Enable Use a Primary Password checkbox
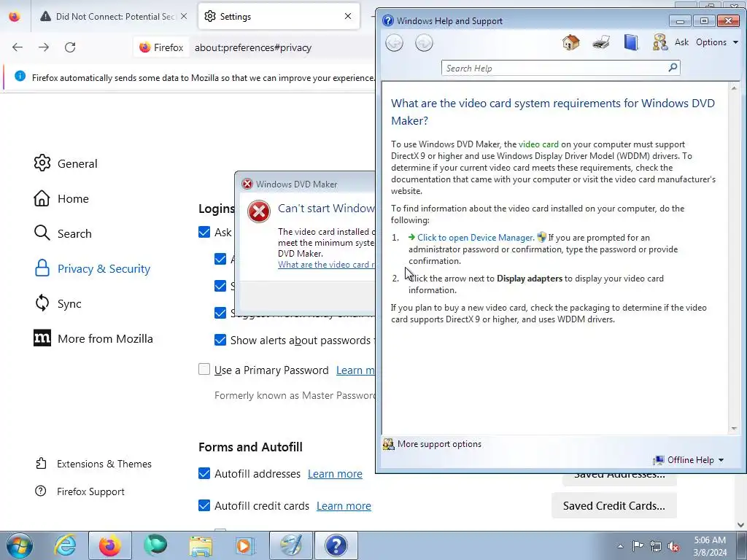This screenshot has height=560, width=747. click(204, 370)
